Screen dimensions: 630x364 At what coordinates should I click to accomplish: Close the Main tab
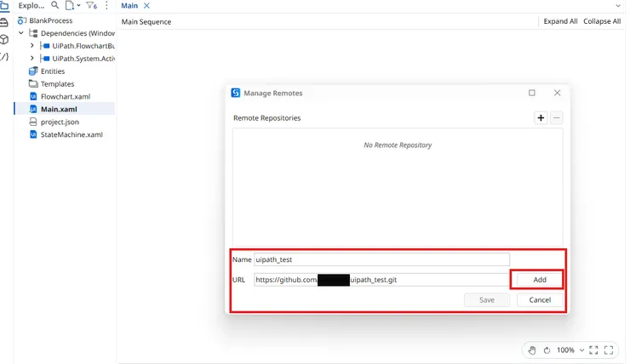point(146,6)
